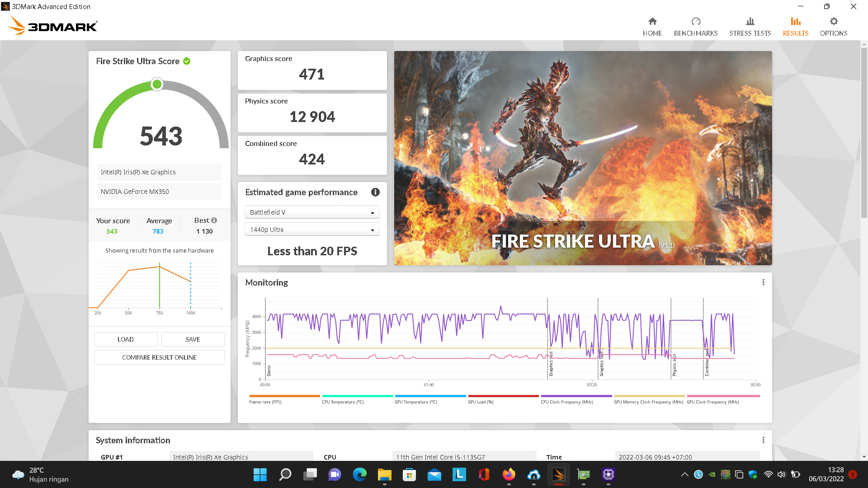
Task: Go to STRESS TESTS tab
Action: (x=750, y=27)
